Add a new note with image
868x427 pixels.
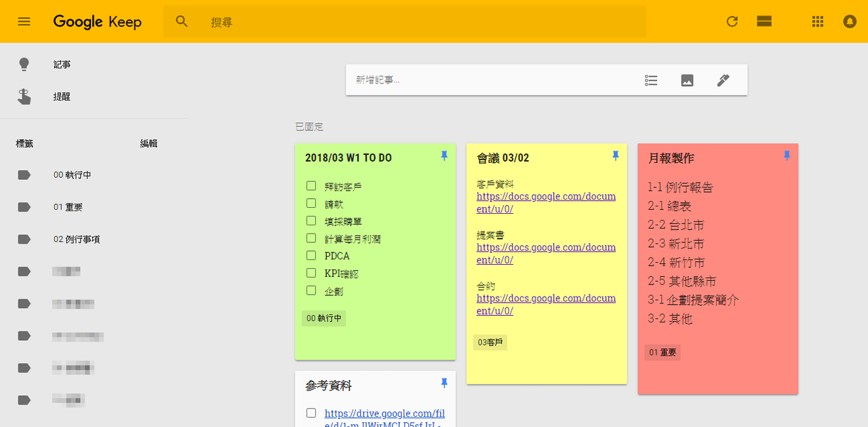[687, 79]
